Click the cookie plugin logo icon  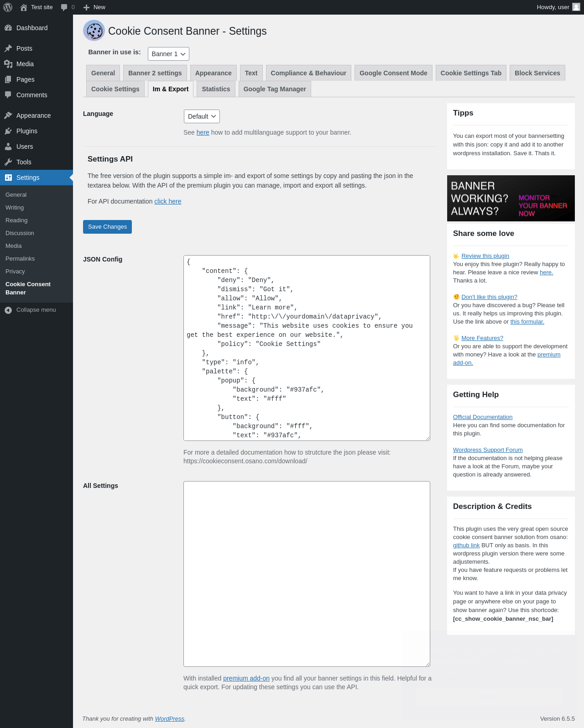click(94, 31)
